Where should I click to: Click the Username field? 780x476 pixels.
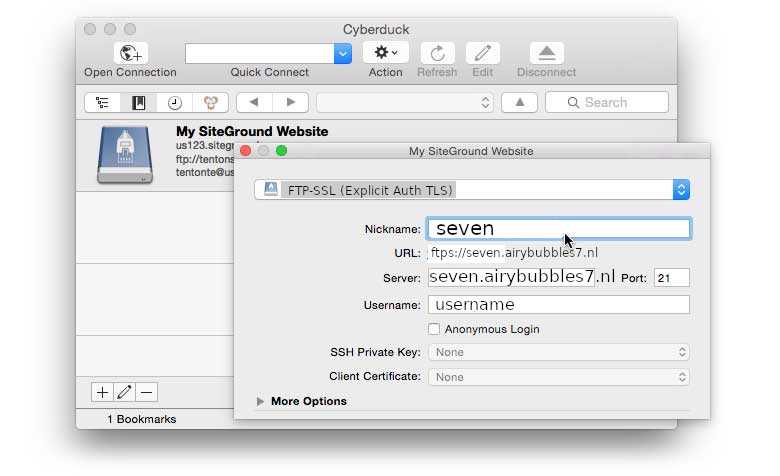pos(559,304)
